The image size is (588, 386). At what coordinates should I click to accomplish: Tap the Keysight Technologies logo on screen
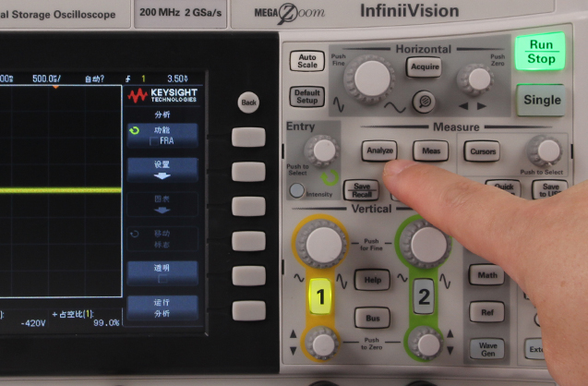[x=162, y=95]
